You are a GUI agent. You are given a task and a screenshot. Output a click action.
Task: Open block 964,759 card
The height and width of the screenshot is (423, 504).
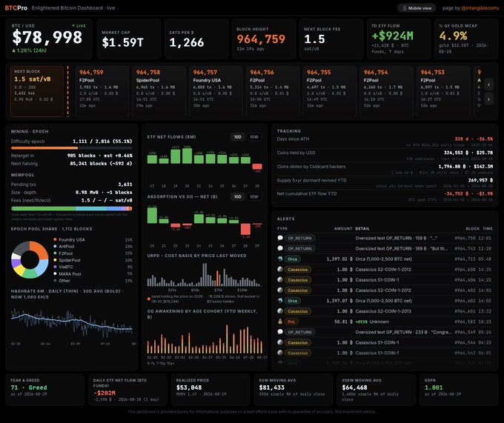(x=102, y=91)
